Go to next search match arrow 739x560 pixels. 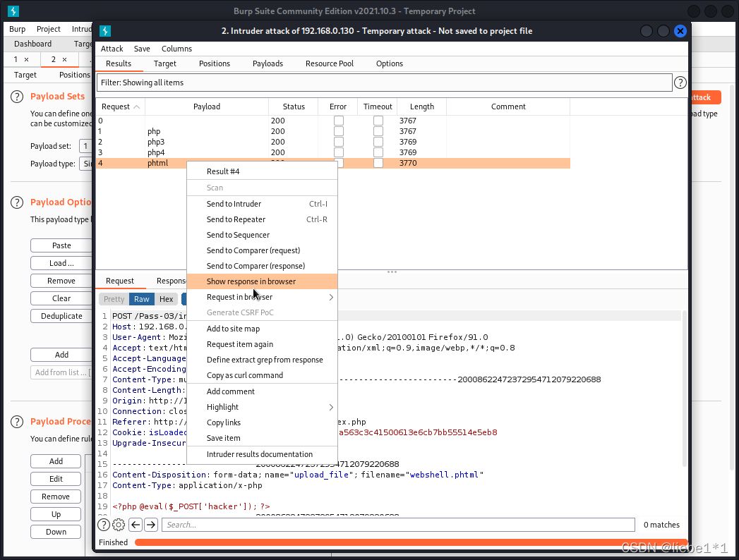151,525
